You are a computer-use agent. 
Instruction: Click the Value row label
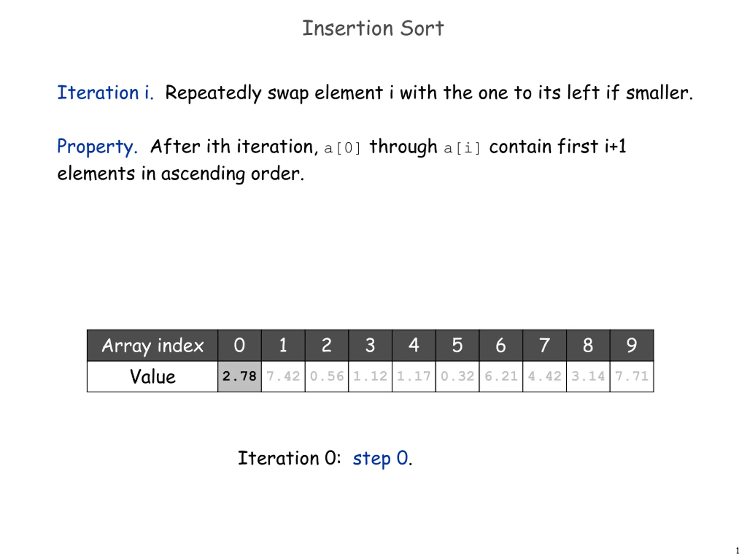click(x=153, y=376)
